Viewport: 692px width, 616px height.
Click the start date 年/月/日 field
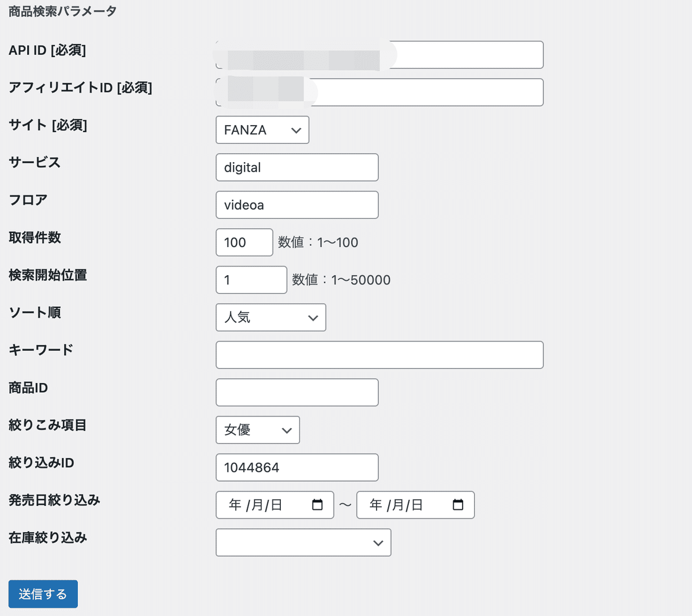coord(259,505)
